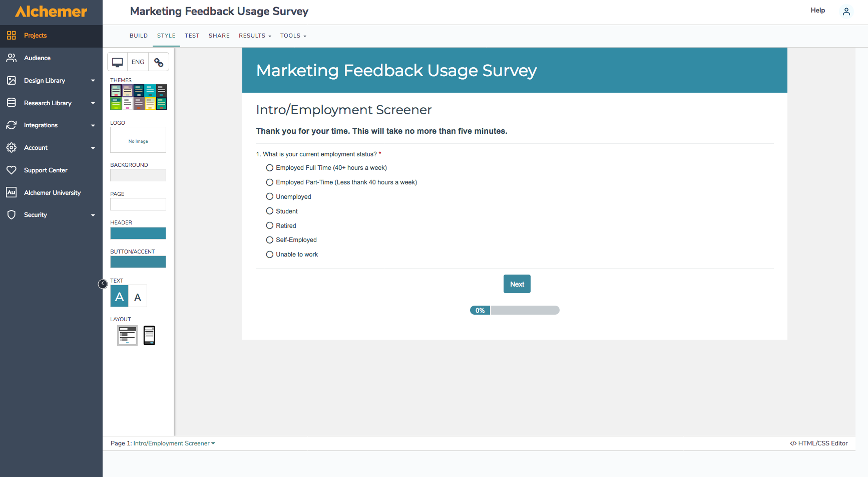Open the Tools dropdown menu
Image resolution: width=868 pixels, height=477 pixels.
click(293, 36)
